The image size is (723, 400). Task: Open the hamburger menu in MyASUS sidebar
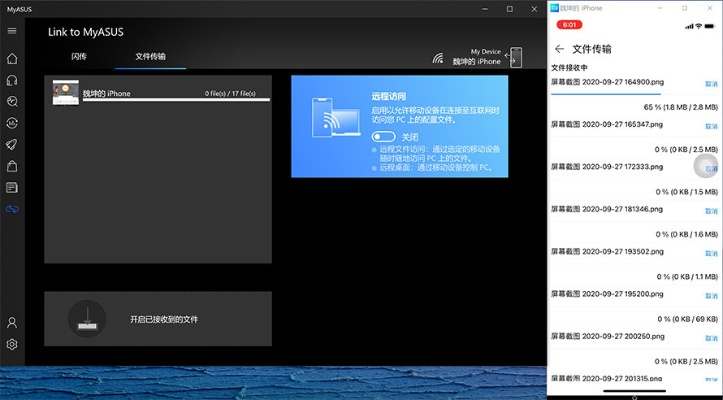(12, 31)
